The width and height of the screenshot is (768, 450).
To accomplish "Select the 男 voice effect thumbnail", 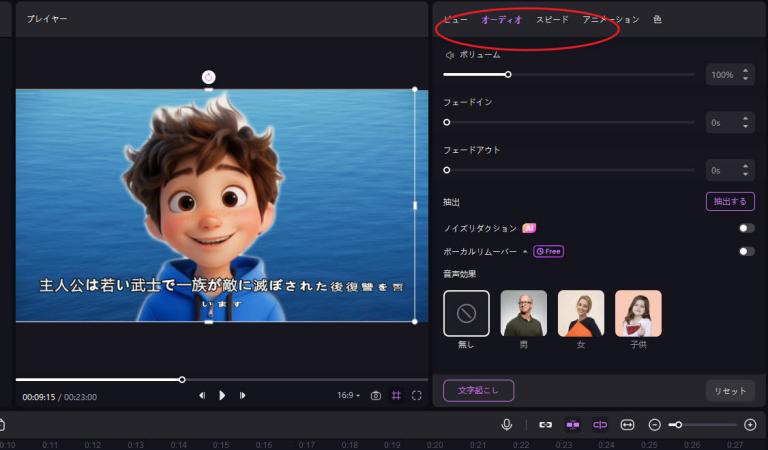I will [524, 313].
